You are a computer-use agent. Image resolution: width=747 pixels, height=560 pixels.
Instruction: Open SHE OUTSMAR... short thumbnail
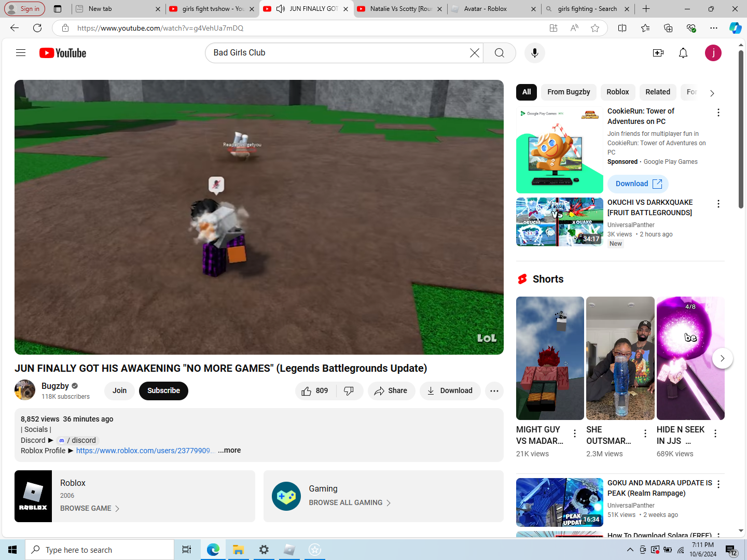tap(620, 358)
